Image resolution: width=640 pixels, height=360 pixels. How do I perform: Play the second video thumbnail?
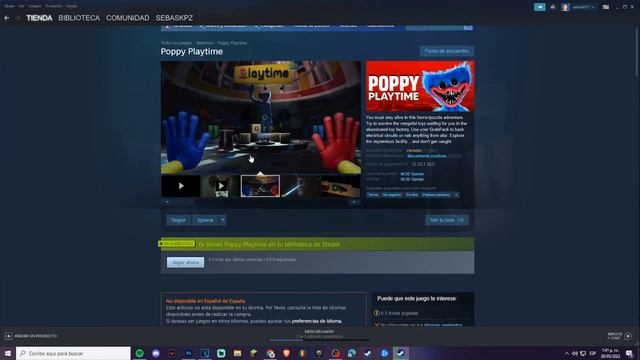[220, 186]
